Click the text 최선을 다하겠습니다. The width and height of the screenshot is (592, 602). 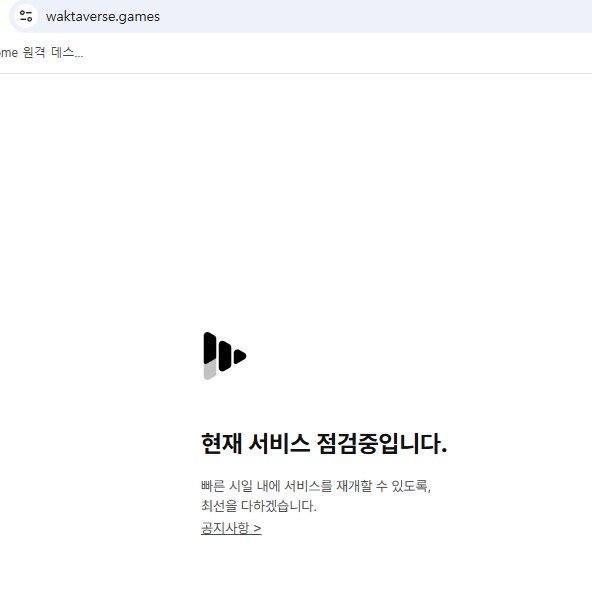tap(259, 506)
